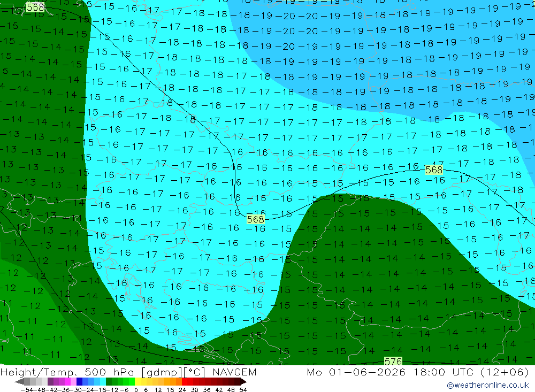Click the cyan swatch above the -18 label
The width and height of the screenshot is (535, 392).
[x=103, y=382]
